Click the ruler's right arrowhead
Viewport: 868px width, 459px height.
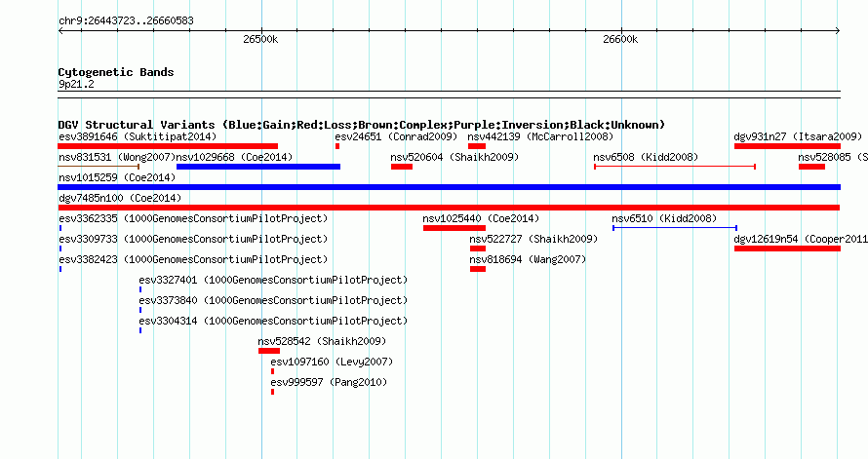838,30
